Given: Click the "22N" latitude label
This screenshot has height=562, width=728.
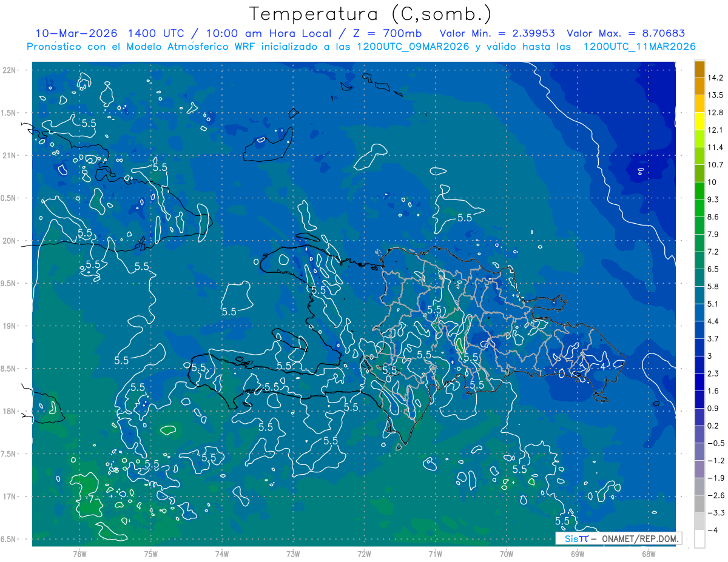Looking at the screenshot, I should [10, 70].
